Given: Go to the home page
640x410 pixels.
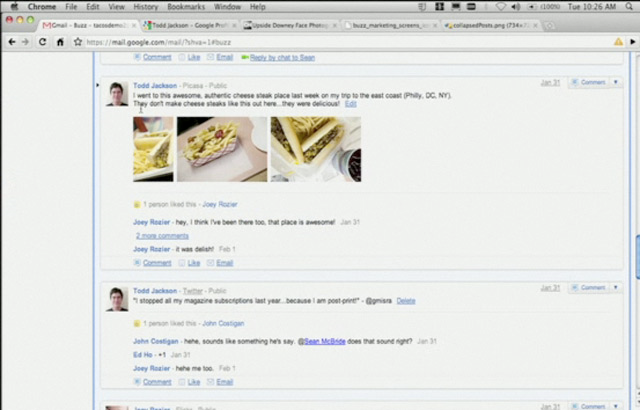Looking at the screenshot, I should pos(60,42).
